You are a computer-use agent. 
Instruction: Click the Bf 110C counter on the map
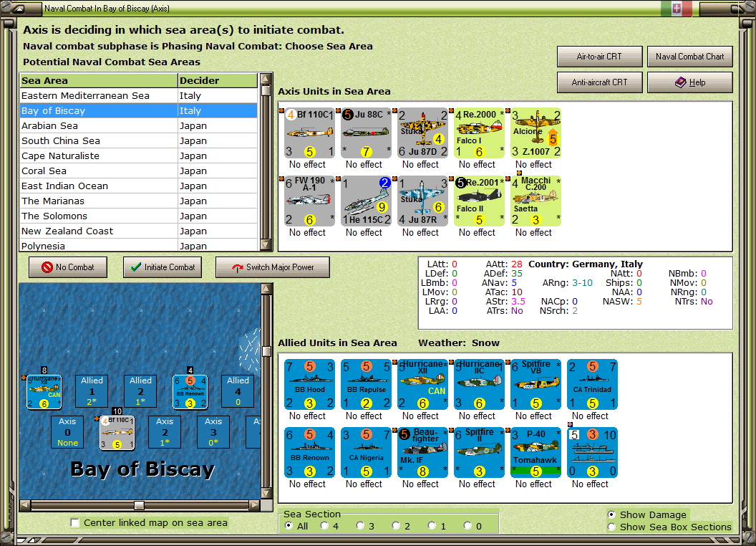(117, 433)
